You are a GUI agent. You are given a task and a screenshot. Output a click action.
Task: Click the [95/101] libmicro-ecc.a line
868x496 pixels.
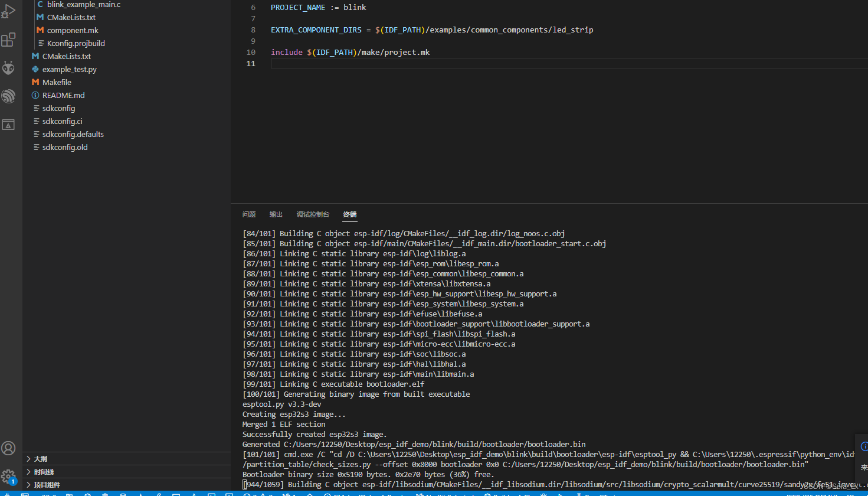point(379,344)
